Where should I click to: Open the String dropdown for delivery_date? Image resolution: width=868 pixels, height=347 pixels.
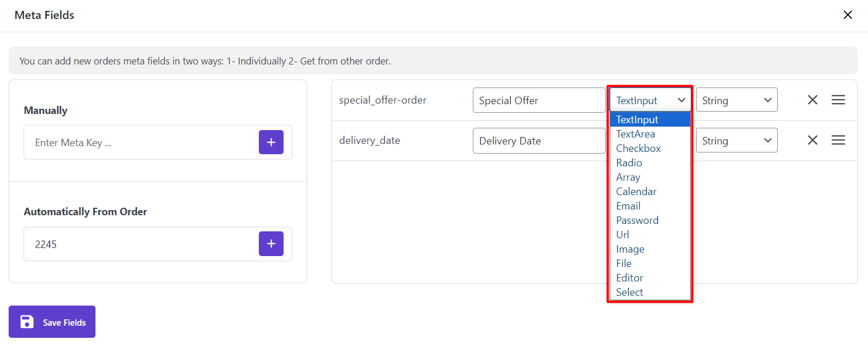coord(736,140)
